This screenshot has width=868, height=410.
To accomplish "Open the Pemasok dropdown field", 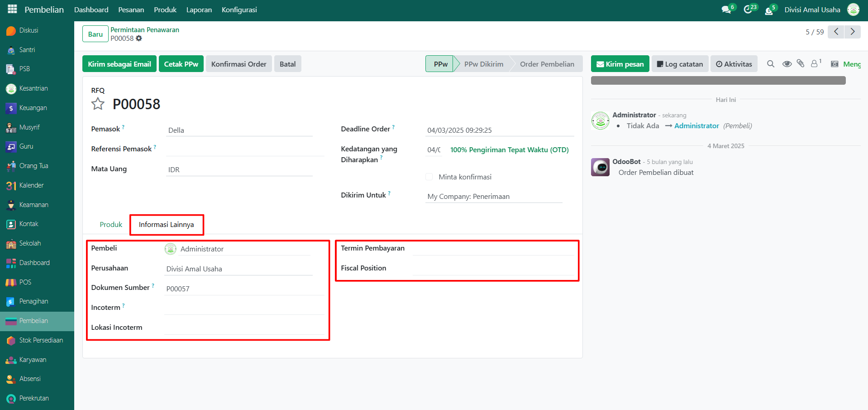I will (x=239, y=130).
